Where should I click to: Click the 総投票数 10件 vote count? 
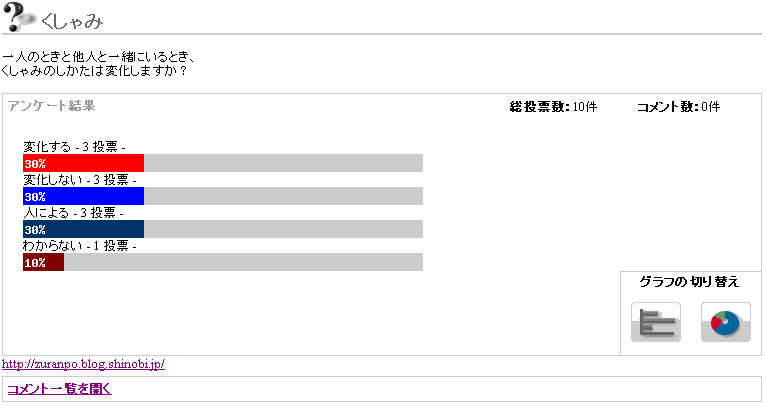pos(553,106)
